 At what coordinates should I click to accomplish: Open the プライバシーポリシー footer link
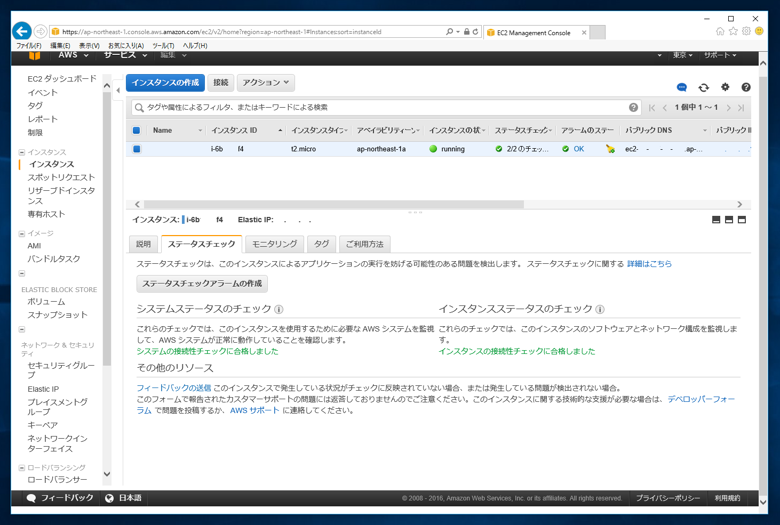pos(668,498)
